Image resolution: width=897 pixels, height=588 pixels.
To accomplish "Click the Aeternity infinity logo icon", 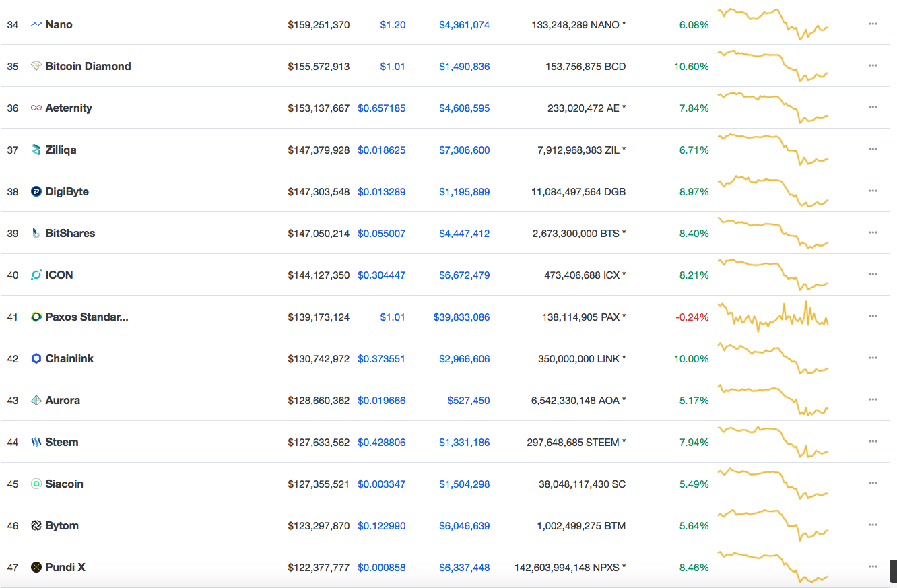I will pos(36,108).
